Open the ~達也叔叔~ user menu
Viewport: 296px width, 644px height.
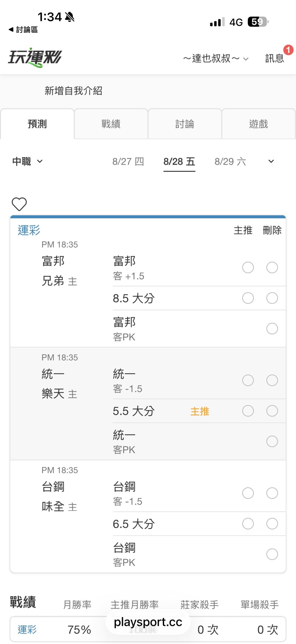tap(216, 58)
